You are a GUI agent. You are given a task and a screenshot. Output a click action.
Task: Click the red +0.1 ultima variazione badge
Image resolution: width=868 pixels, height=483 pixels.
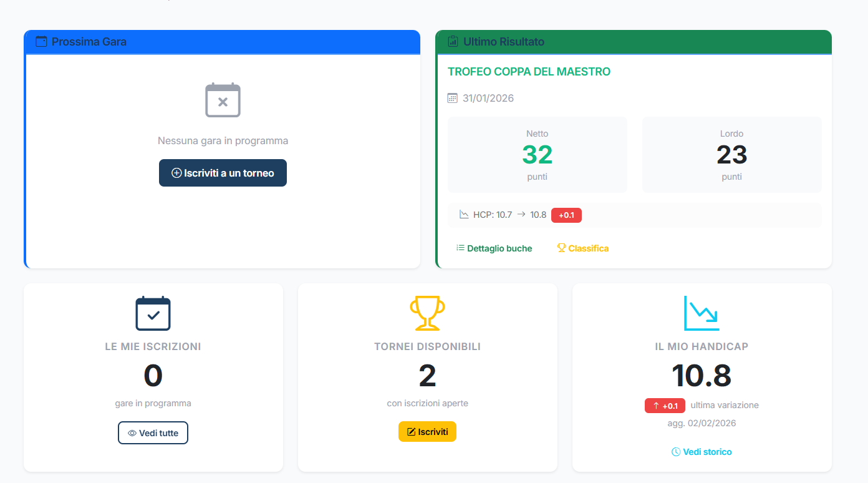(x=665, y=406)
